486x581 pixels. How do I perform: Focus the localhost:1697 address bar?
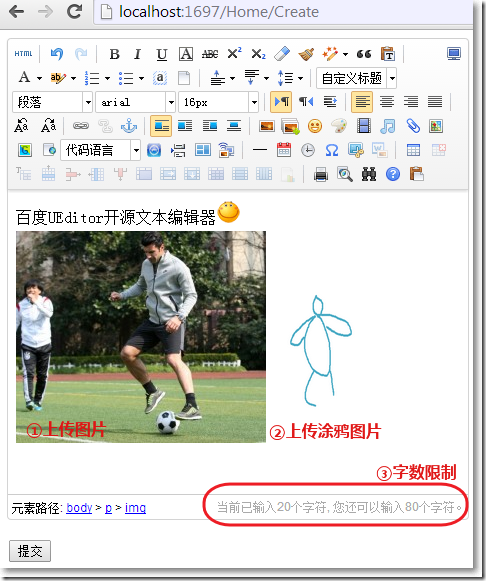283,12
